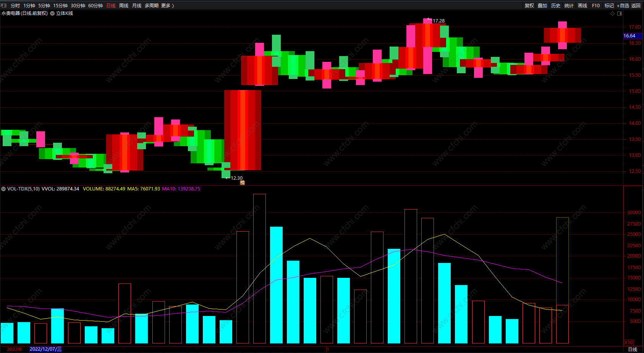Open the 历史 history button
Viewport: 644px width, 353px height.
[556, 6]
